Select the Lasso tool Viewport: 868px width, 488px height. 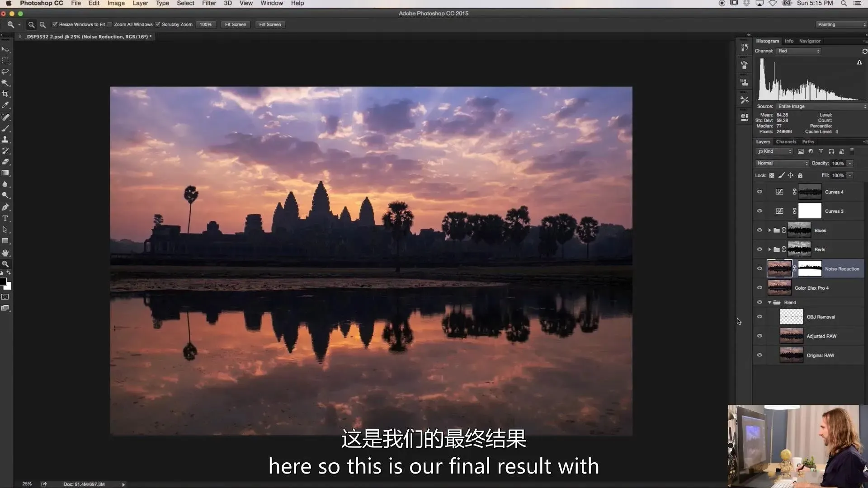[x=5, y=72]
